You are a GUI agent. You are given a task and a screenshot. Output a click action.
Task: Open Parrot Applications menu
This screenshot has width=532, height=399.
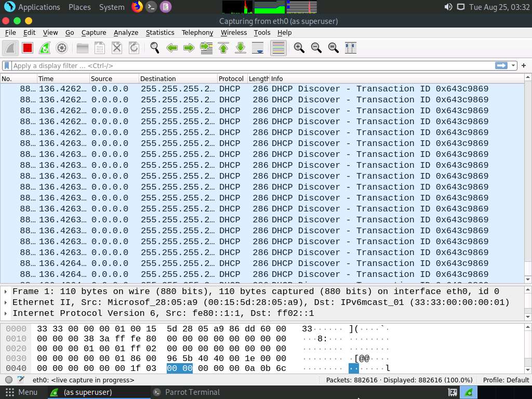pos(33,7)
